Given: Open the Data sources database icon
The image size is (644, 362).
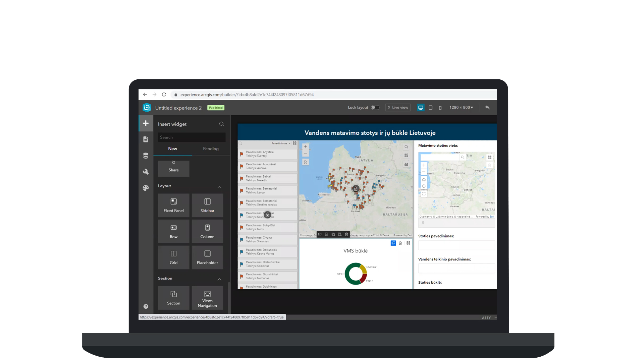Looking at the screenshot, I should [146, 156].
